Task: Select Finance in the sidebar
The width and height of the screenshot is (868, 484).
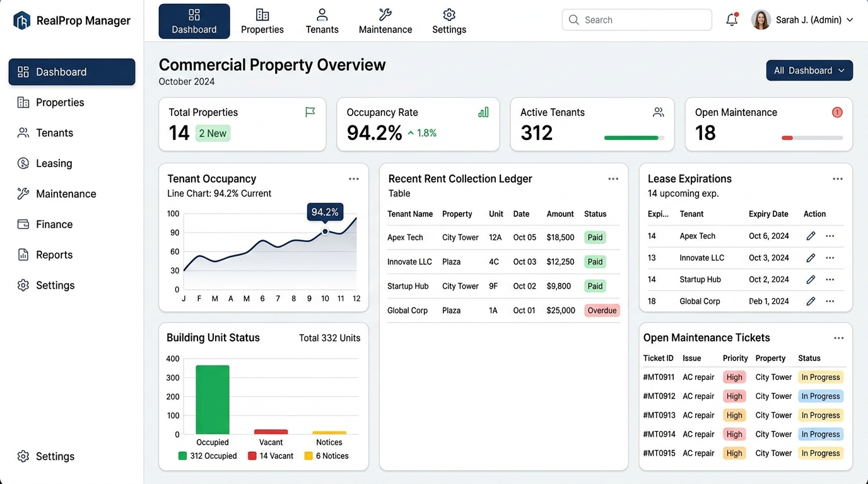Action: 72,224
